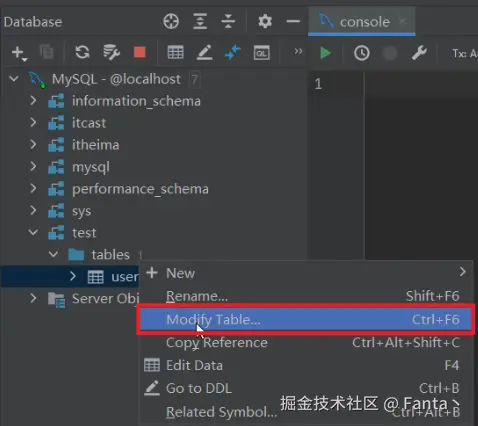This screenshot has width=478, height=426.
Task: Refresh the database tree
Action: pos(82,52)
